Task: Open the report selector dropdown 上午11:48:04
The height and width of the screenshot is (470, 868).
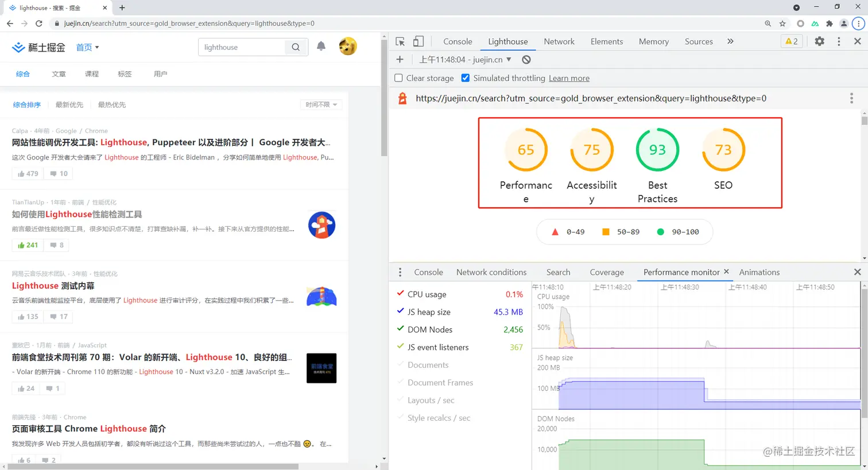Action: [x=465, y=59]
